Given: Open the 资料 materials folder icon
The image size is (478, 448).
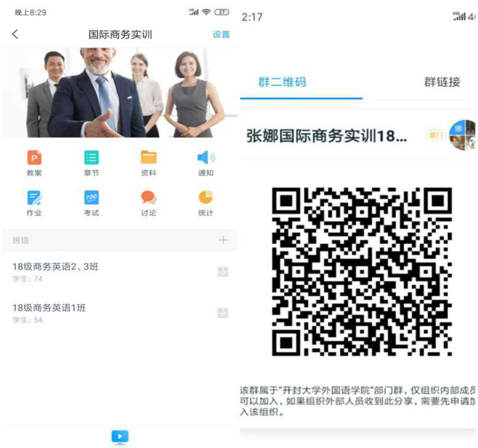Looking at the screenshot, I should tap(149, 158).
